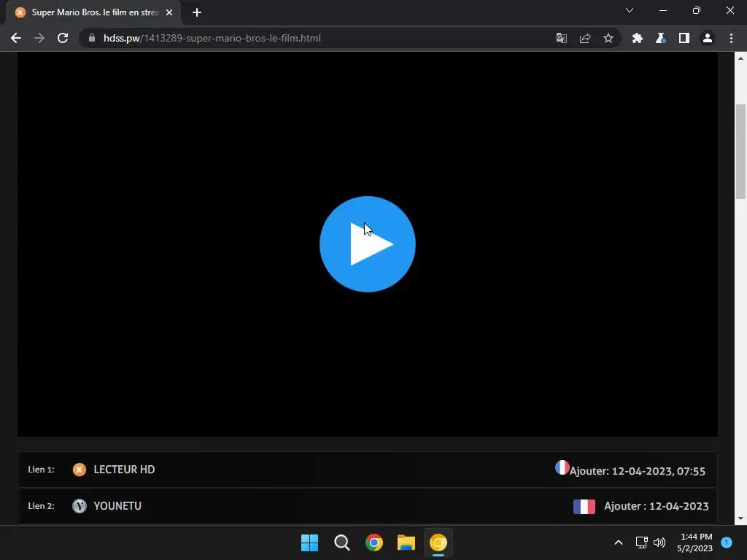
Task: Click scrollbar up arrow
Action: point(740,58)
